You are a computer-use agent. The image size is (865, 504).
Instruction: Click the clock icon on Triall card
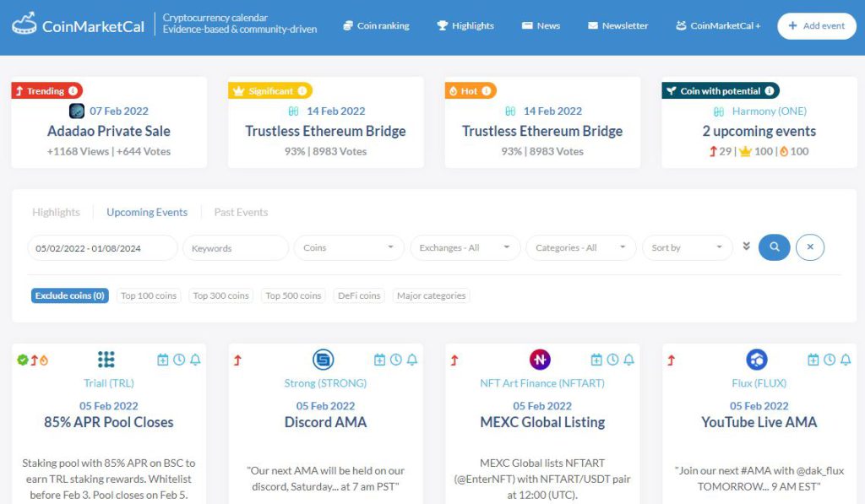point(179,360)
